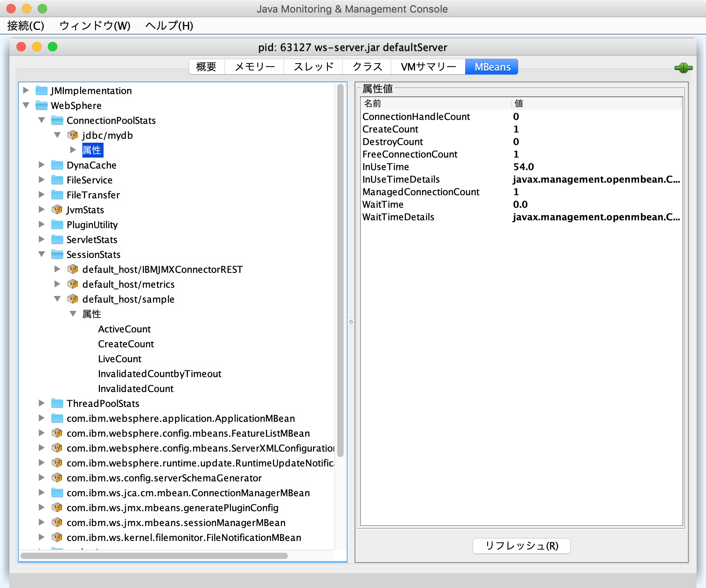Click the FileNotificationMBean icon
Viewport: 706px width, 588px height.
[57, 537]
